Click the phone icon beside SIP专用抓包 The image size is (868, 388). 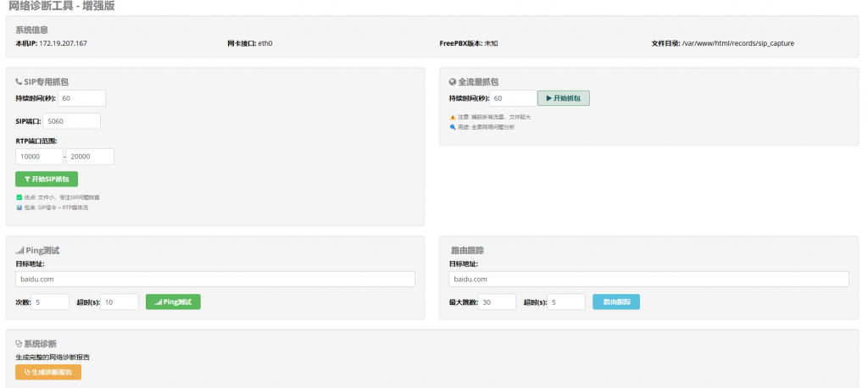[19, 82]
